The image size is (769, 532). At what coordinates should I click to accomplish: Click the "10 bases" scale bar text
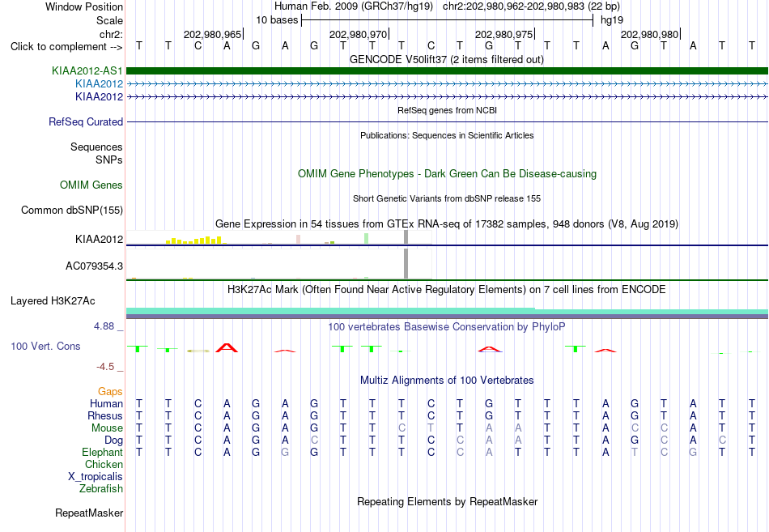(x=277, y=20)
